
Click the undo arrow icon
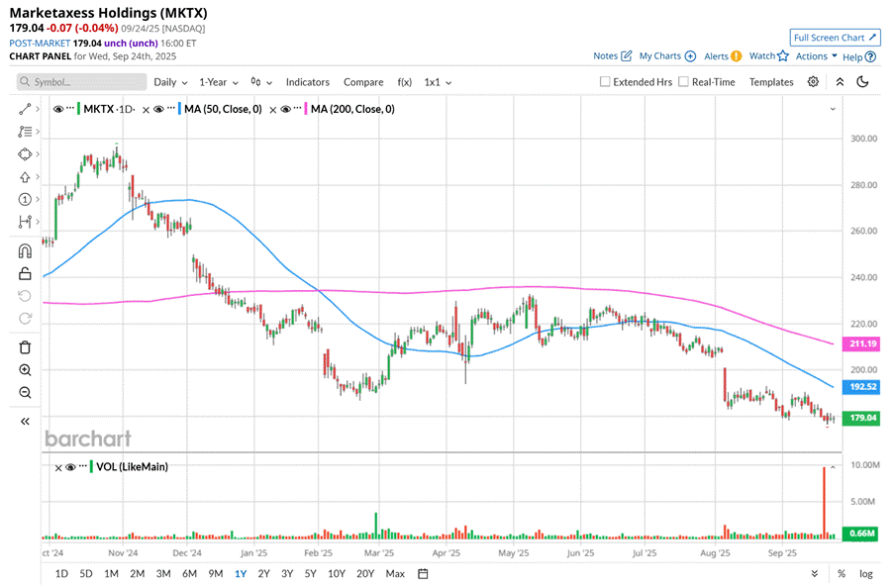pos(25,296)
